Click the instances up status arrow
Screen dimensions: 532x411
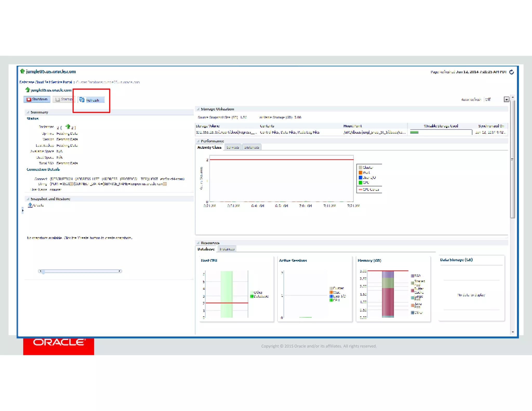[x=68, y=127]
